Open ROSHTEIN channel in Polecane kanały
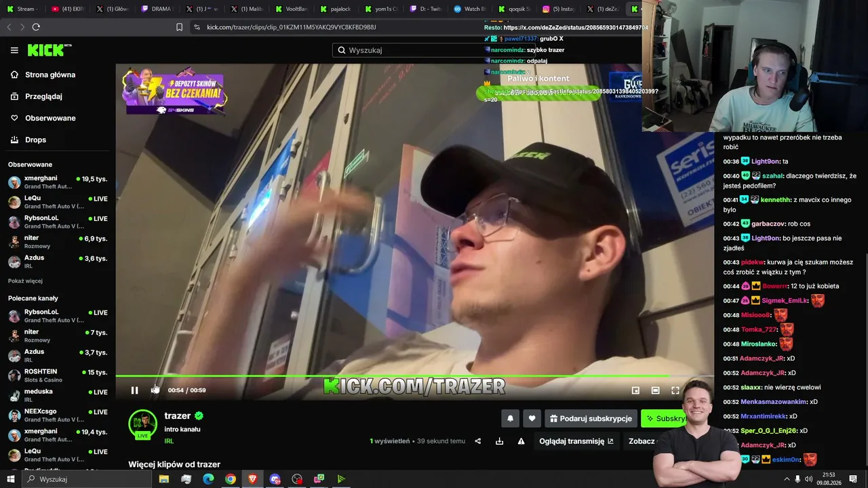The image size is (868, 488). point(58,375)
